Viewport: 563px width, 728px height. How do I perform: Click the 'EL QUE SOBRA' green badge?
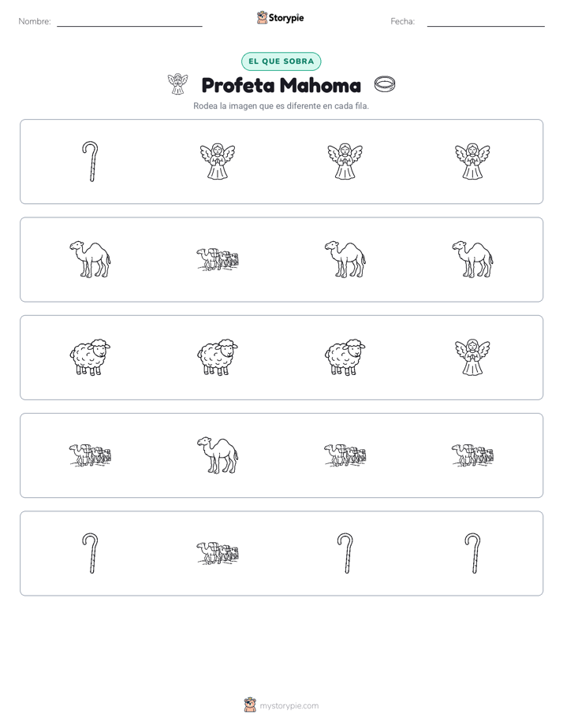pyautogui.click(x=281, y=61)
